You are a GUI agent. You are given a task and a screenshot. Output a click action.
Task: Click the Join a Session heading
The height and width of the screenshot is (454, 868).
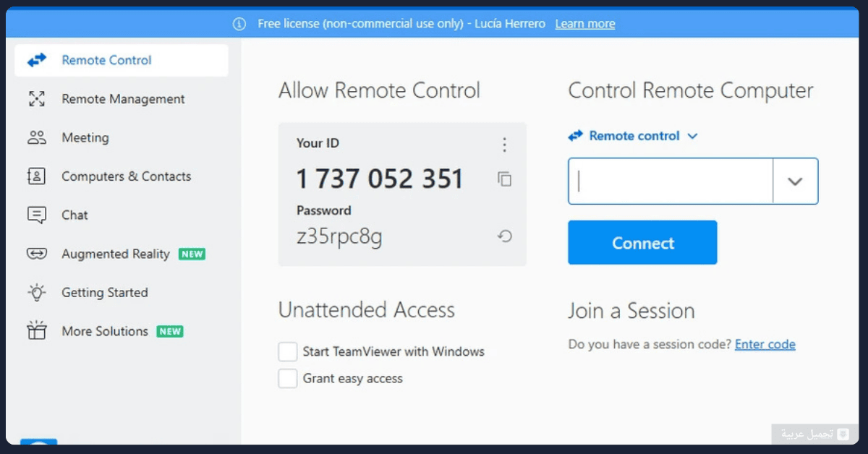tap(631, 311)
